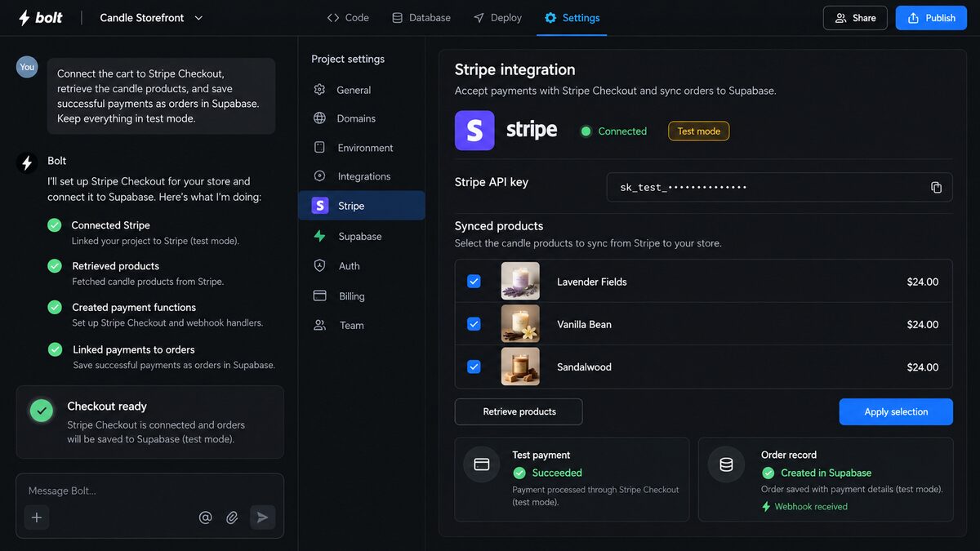Screen dimensions: 980x551
Task: Click the General gear icon
Action: 320,90
